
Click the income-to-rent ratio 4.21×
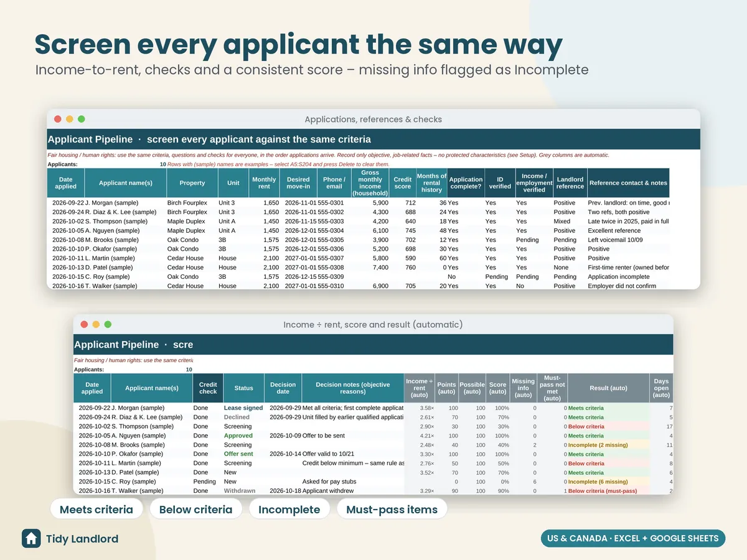pyautogui.click(x=427, y=436)
